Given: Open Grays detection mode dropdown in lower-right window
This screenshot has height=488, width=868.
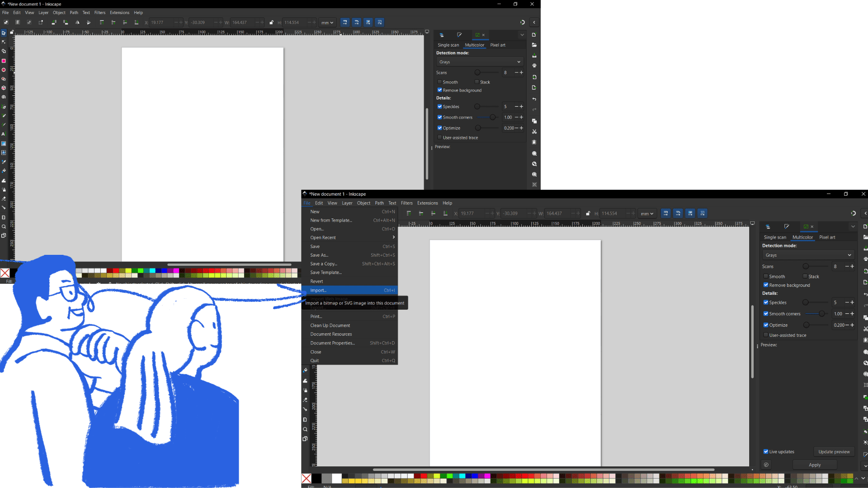Looking at the screenshot, I should tap(808, 255).
